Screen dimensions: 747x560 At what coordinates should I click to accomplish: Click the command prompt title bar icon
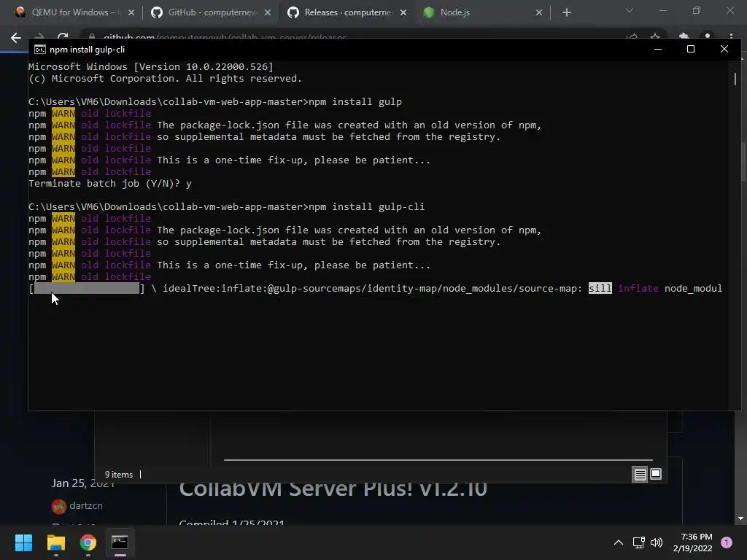tap(40, 50)
